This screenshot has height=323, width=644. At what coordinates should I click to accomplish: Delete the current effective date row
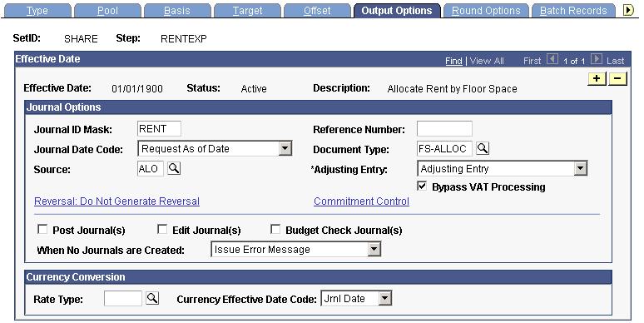[x=617, y=78]
